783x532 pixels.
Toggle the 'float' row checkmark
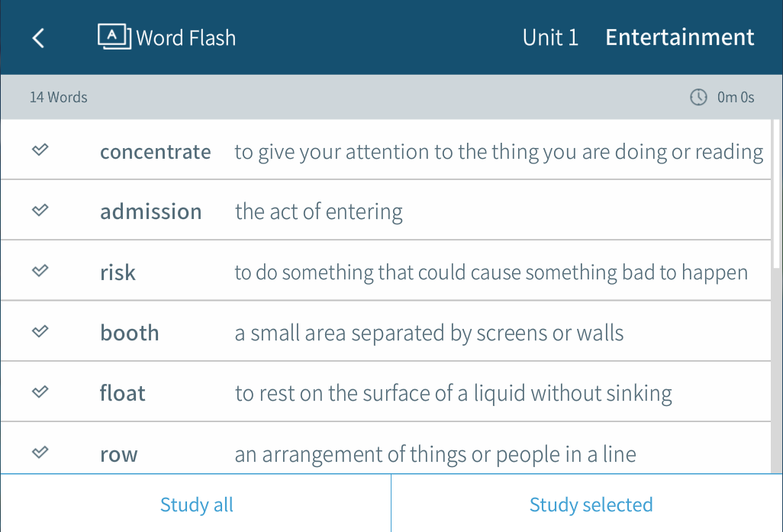(40, 392)
